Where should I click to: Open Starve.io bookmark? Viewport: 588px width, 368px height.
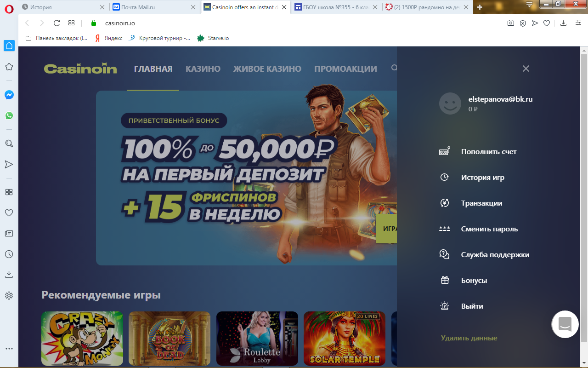(213, 38)
